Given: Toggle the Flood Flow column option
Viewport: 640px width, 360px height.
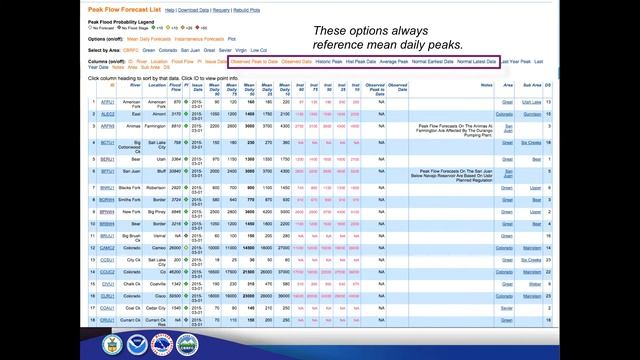Looking at the screenshot, I should (x=182, y=62).
